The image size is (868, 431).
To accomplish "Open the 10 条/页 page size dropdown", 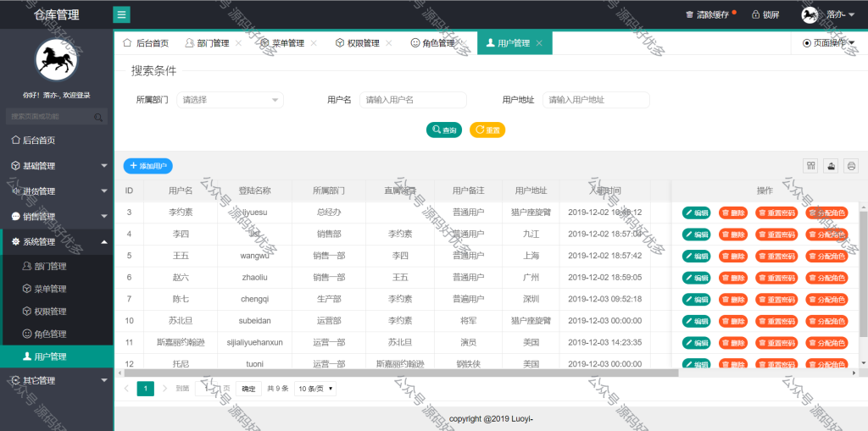I will (315, 389).
